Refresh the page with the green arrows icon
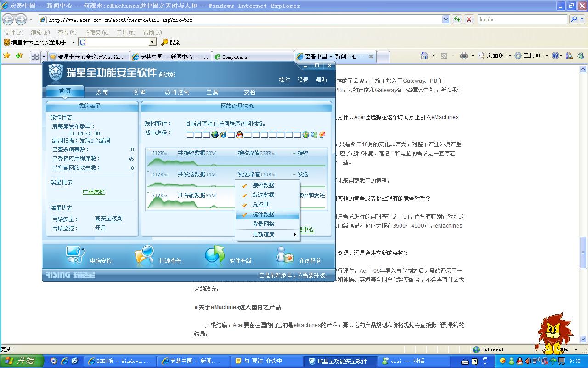588x368 pixels. pyautogui.click(x=457, y=19)
